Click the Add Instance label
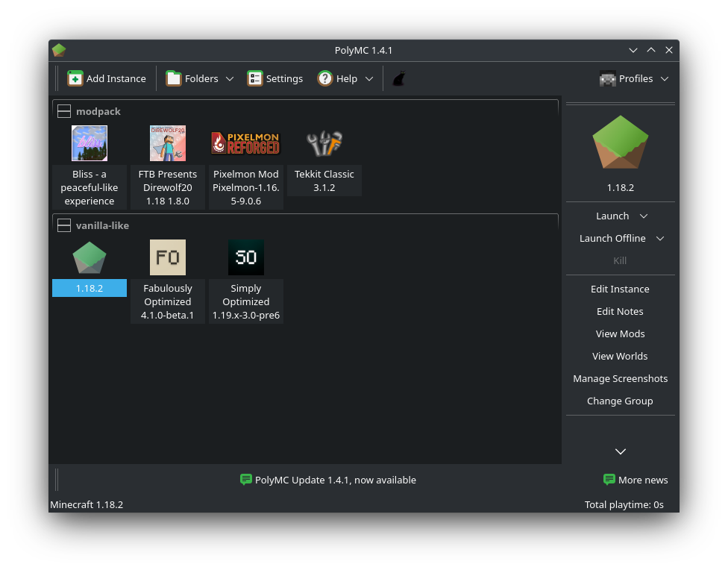The height and width of the screenshot is (570, 728). point(116,78)
